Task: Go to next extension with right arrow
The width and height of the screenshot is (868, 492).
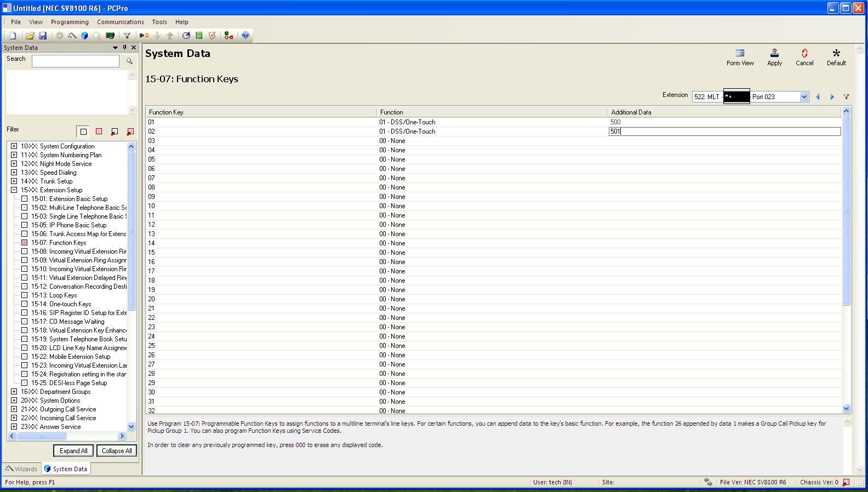Action: click(x=832, y=97)
